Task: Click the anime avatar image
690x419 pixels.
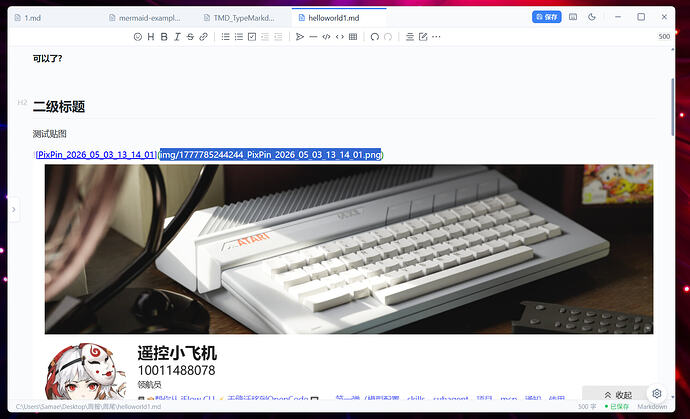Action: 85,371
